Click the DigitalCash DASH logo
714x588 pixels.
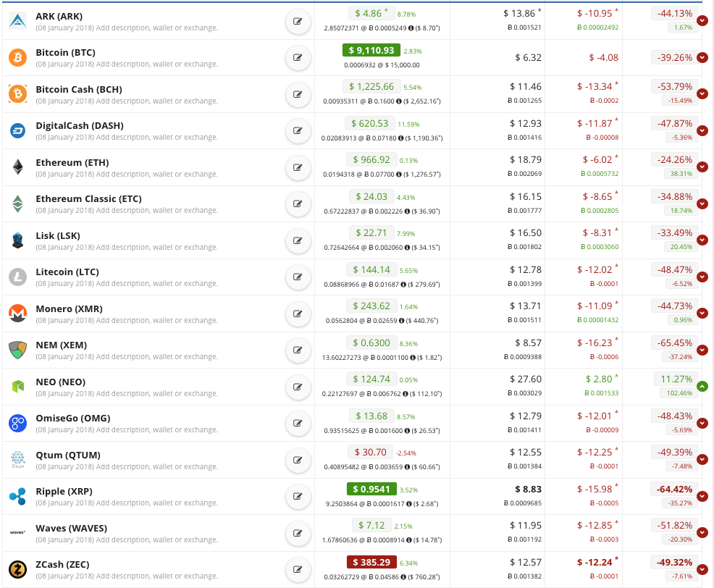click(x=18, y=131)
